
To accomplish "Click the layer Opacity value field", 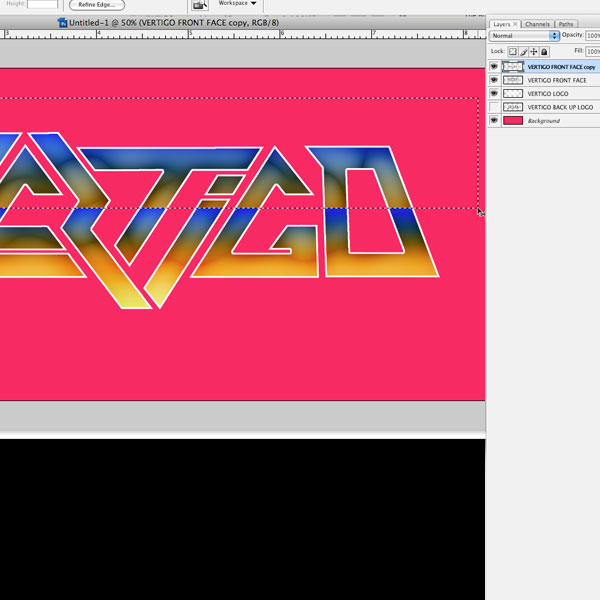I will point(593,36).
